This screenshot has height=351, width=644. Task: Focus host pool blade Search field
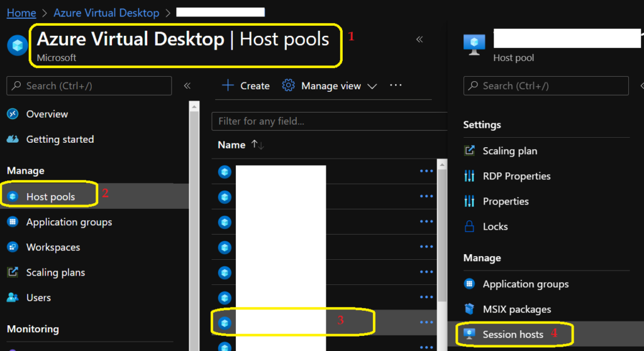point(546,86)
